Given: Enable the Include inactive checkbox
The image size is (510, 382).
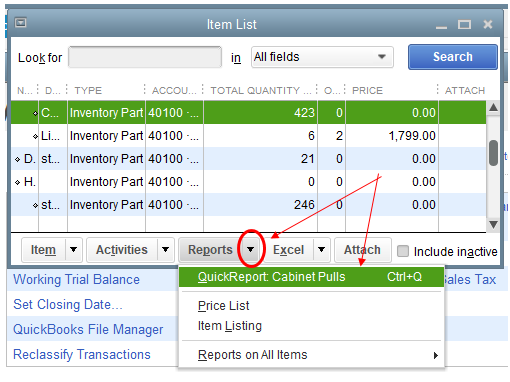Looking at the screenshot, I should tap(403, 251).
